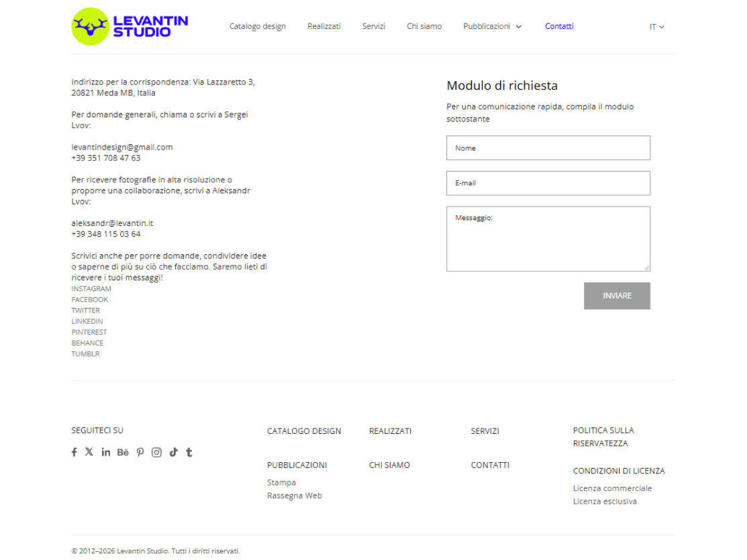747x560 pixels.
Task: Open POLITICA SULLA RISERVATEZZA footer link
Action: point(603,437)
